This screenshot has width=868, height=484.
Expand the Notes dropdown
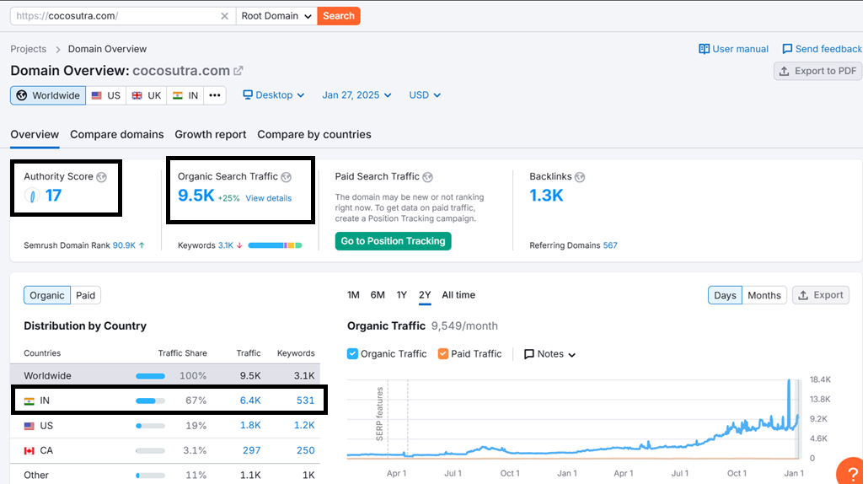pos(549,354)
